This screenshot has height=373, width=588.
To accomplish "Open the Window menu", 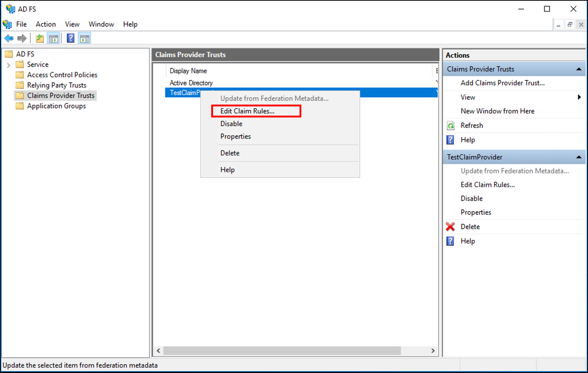I will point(101,24).
